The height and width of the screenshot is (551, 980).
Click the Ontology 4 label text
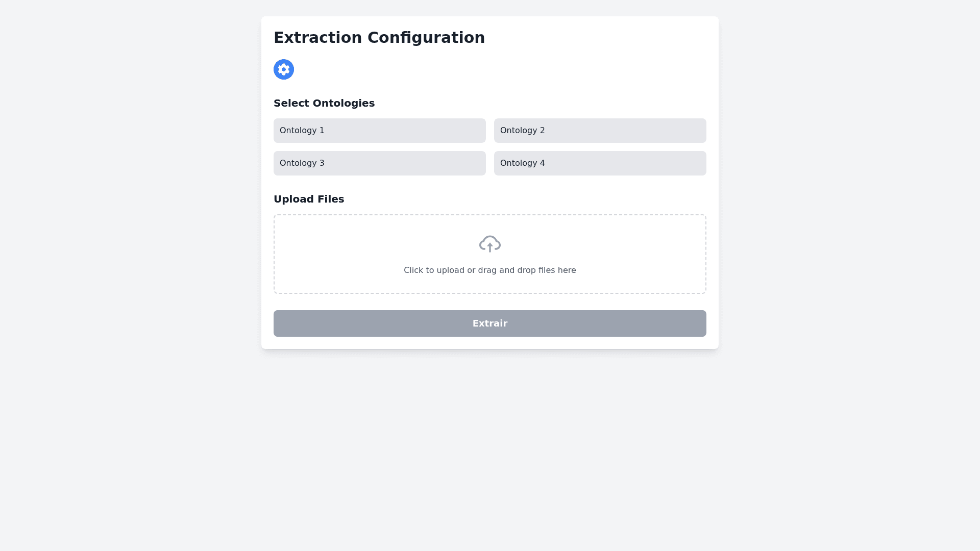pos(523,163)
